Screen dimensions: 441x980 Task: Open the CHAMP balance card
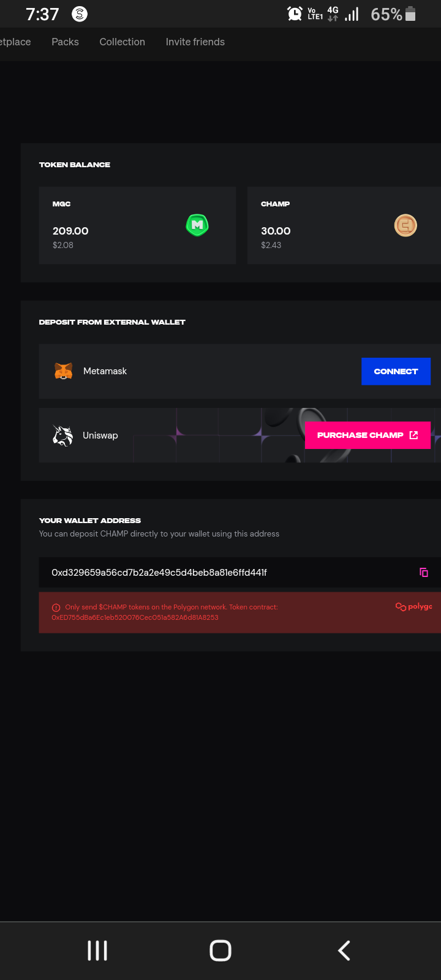(x=344, y=225)
